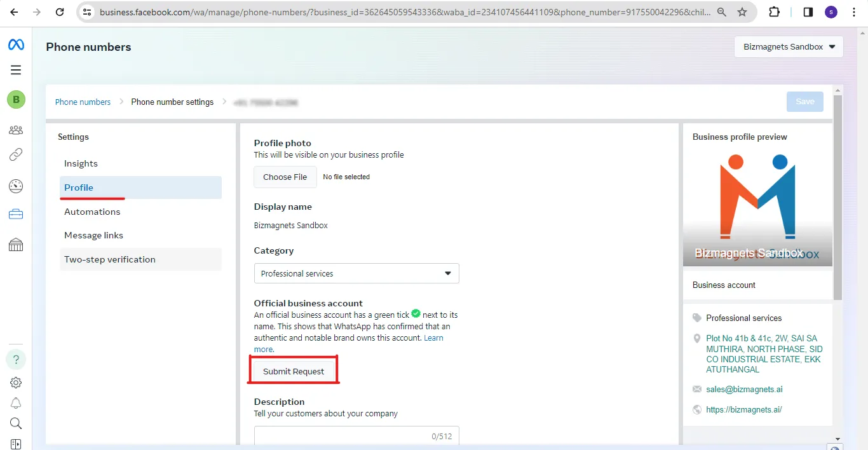Open the Bizmagnets Sandbox account dropdown
Viewport: 868px width, 450px height.
tap(789, 47)
